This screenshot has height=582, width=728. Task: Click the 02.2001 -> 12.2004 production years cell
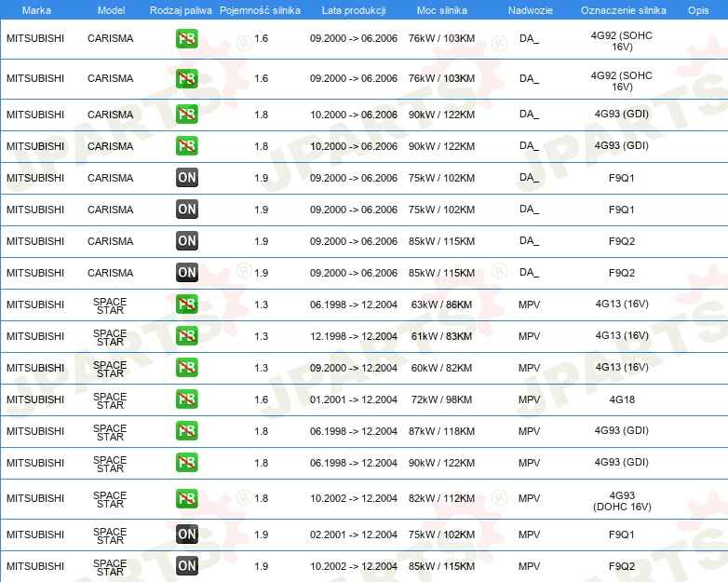click(x=354, y=535)
